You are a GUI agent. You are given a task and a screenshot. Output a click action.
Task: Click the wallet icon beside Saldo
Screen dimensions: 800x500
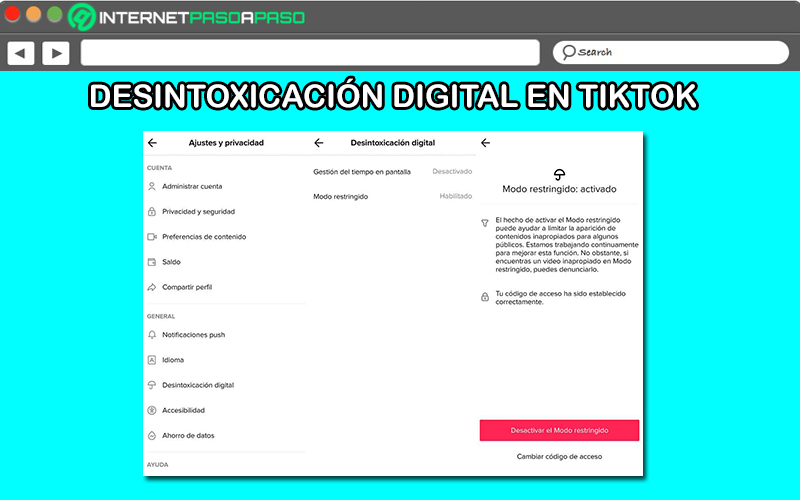click(152, 262)
